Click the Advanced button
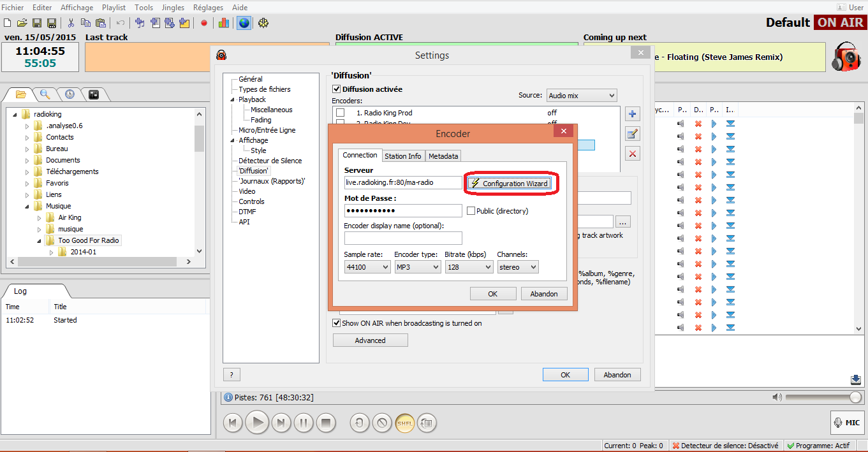The height and width of the screenshot is (452, 868). pos(370,340)
